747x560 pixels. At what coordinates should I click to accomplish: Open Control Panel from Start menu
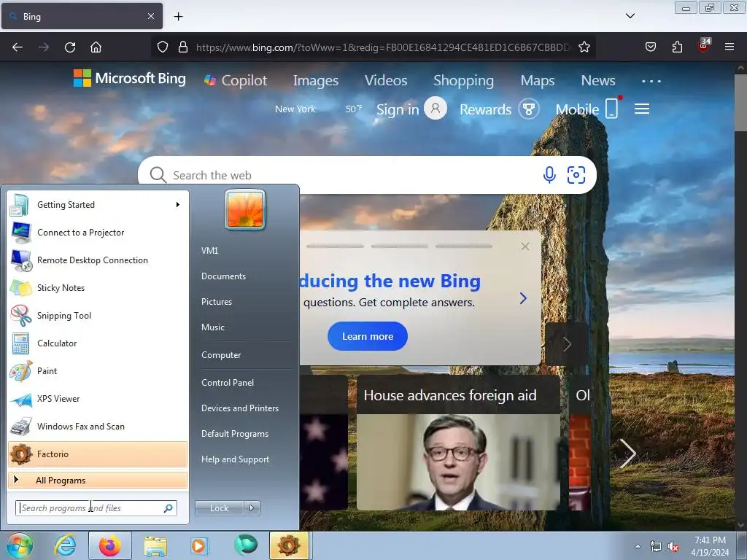tap(228, 382)
